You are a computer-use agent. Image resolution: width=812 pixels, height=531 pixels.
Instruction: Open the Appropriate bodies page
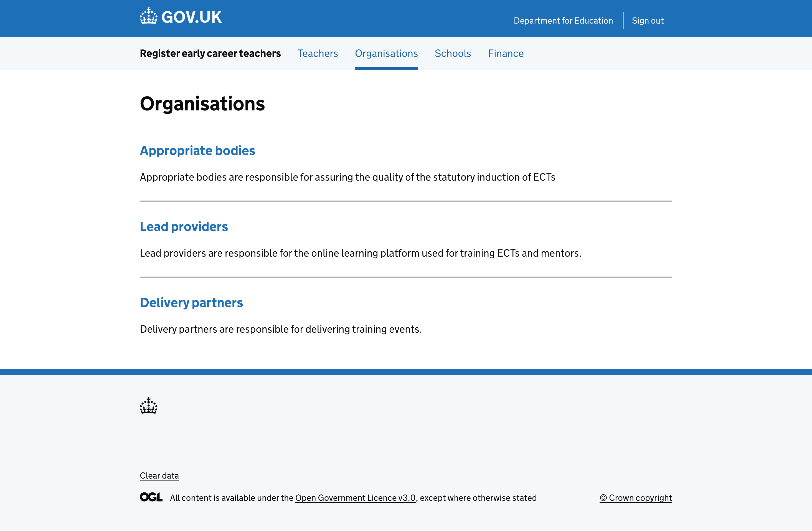coord(197,150)
